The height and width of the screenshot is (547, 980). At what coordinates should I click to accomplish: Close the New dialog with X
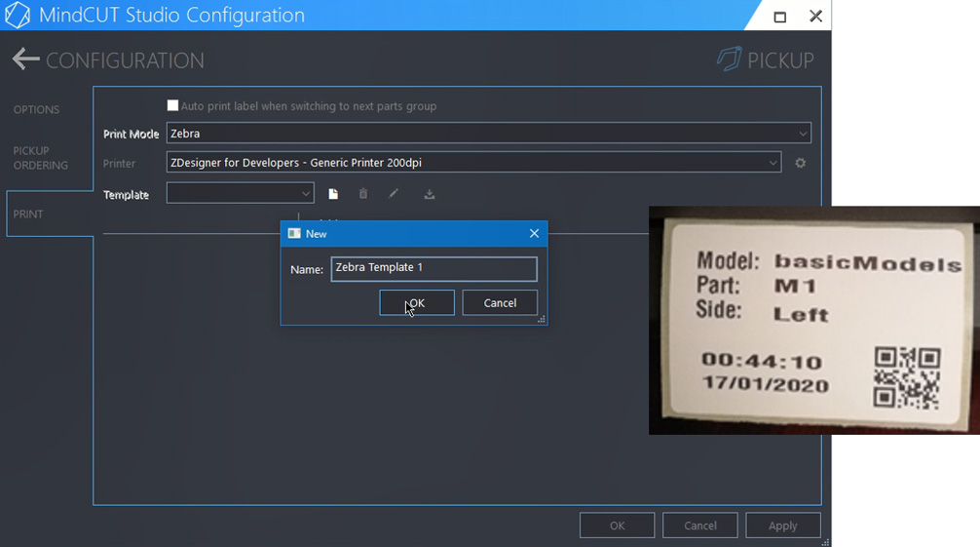pyautogui.click(x=534, y=233)
